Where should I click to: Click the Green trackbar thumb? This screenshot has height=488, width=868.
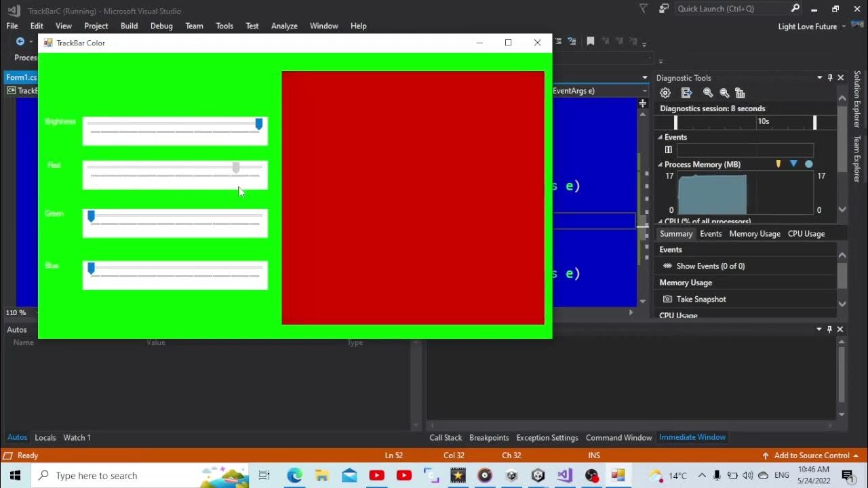tap(91, 216)
